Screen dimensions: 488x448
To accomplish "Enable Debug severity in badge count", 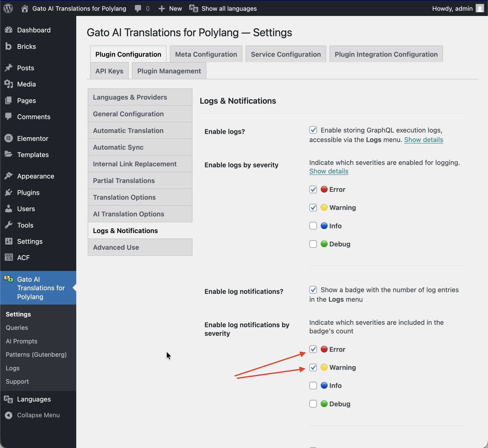I will click(313, 404).
